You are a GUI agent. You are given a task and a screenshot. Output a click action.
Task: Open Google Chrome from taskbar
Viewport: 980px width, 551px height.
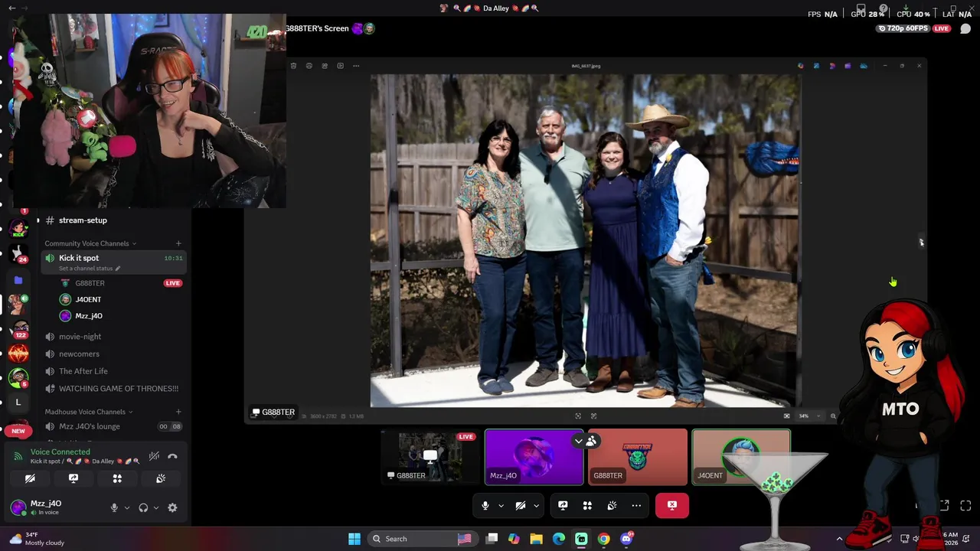tap(604, 539)
